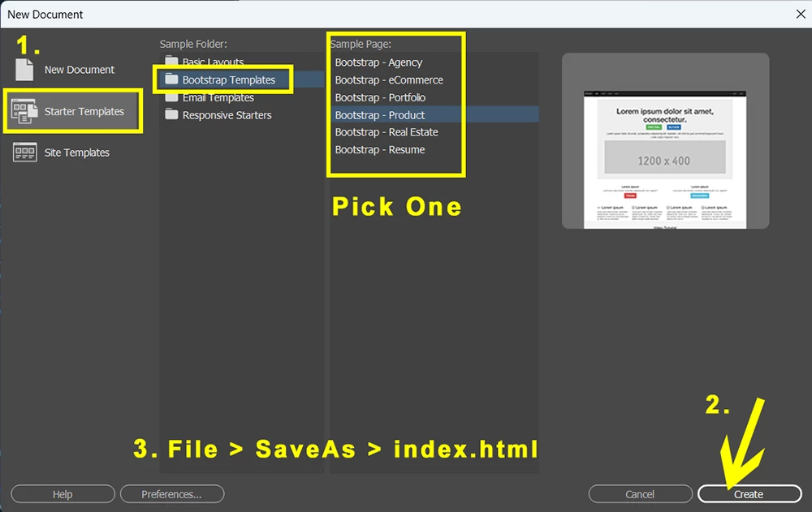Screen dimensions: 812x512
Task: Click the New Document page icon
Action: point(24,69)
